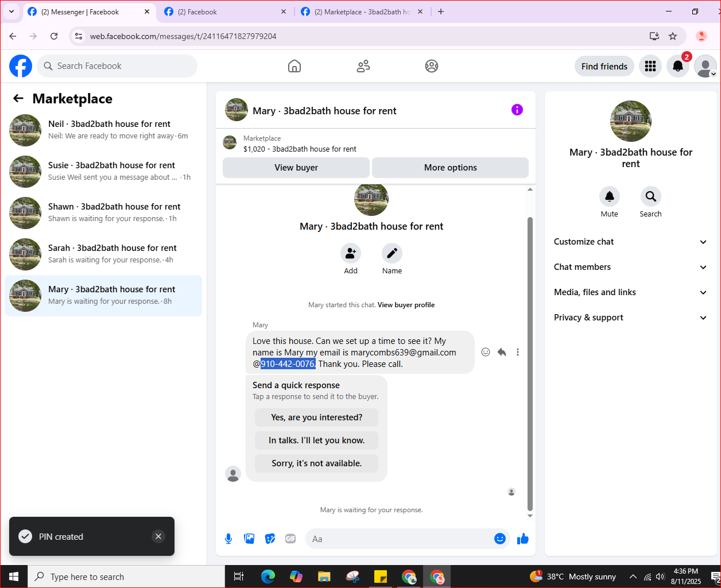Switch to the (2) Facebook browser tab
This screenshot has width=721, height=588.
[225, 11]
